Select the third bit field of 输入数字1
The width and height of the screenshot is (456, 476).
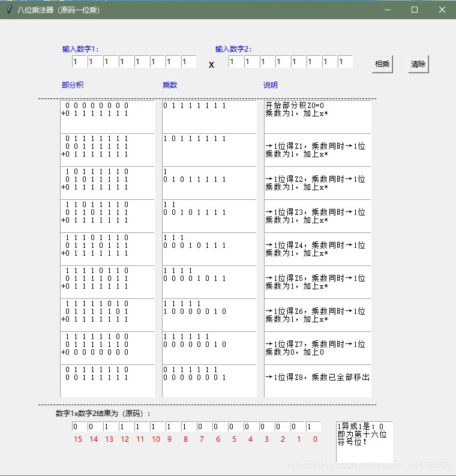pyautogui.click(x=110, y=62)
